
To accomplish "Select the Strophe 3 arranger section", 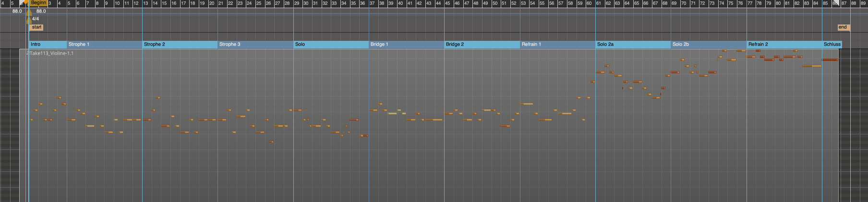I will point(255,44).
